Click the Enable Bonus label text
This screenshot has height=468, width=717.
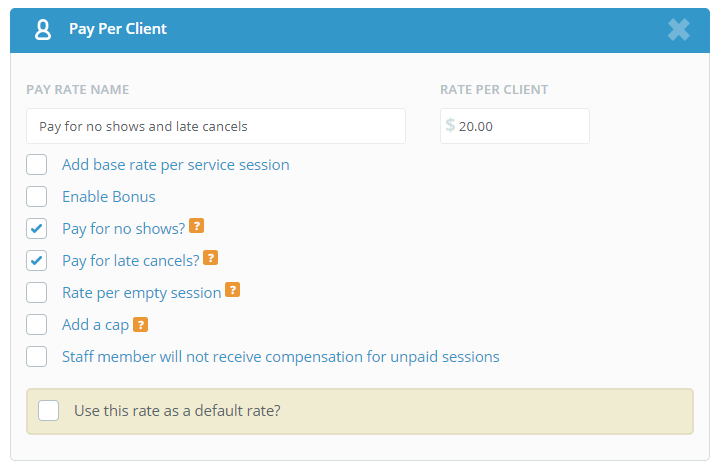click(109, 197)
